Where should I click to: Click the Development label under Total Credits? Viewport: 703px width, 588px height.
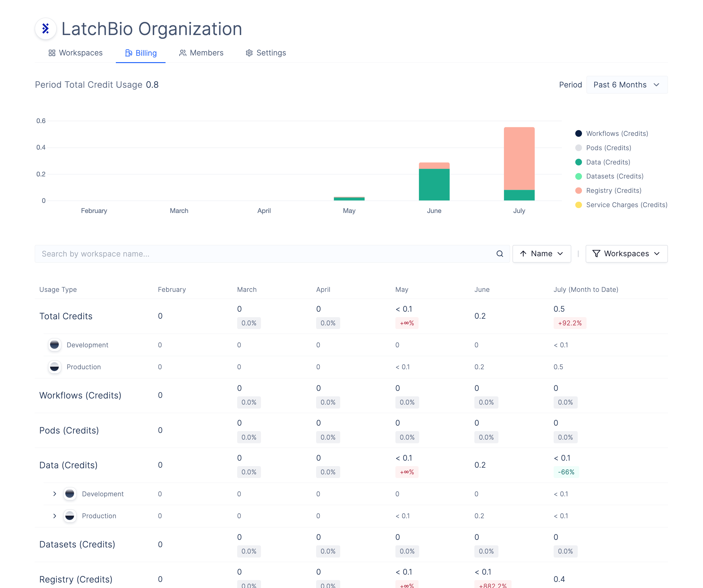(87, 345)
